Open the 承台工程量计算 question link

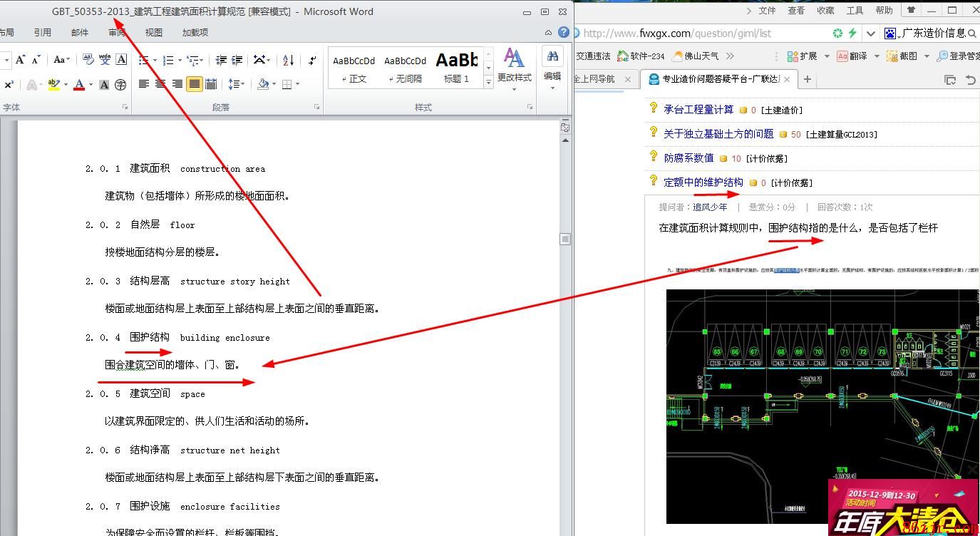click(x=698, y=109)
